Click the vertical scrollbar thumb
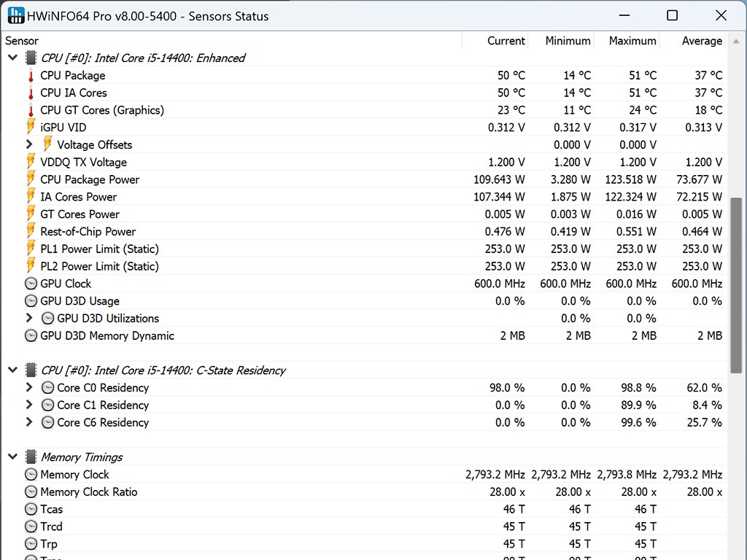This screenshot has height=560, width=747. coord(737,284)
